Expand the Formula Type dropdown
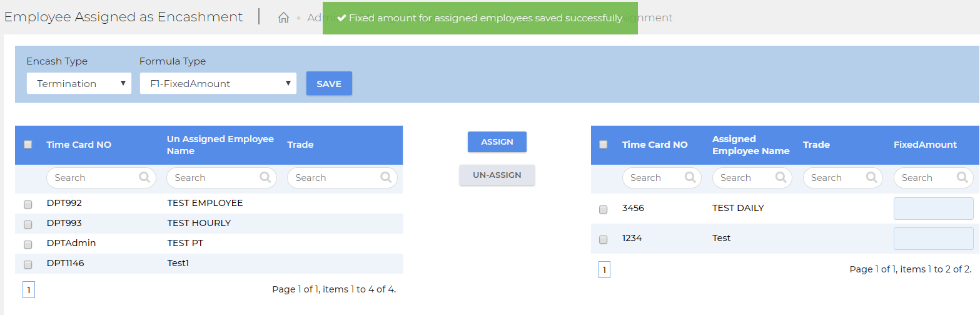This screenshot has height=315, width=980. pos(218,83)
